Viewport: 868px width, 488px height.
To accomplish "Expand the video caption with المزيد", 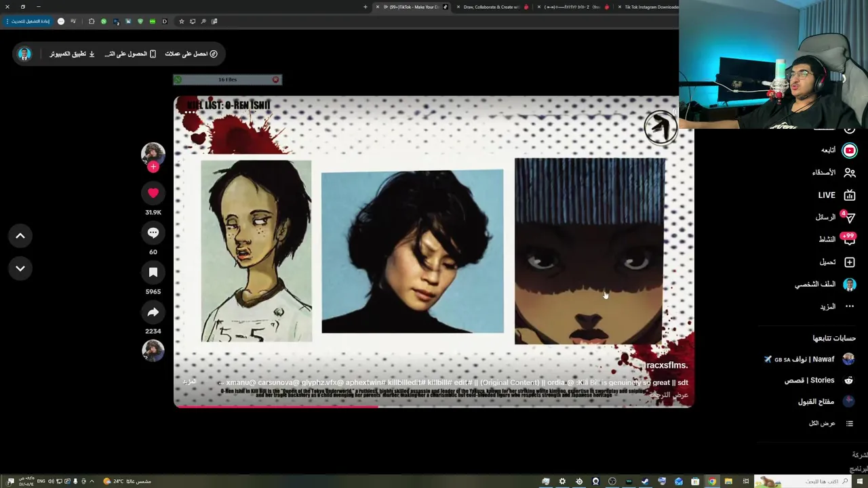I will pyautogui.click(x=189, y=382).
